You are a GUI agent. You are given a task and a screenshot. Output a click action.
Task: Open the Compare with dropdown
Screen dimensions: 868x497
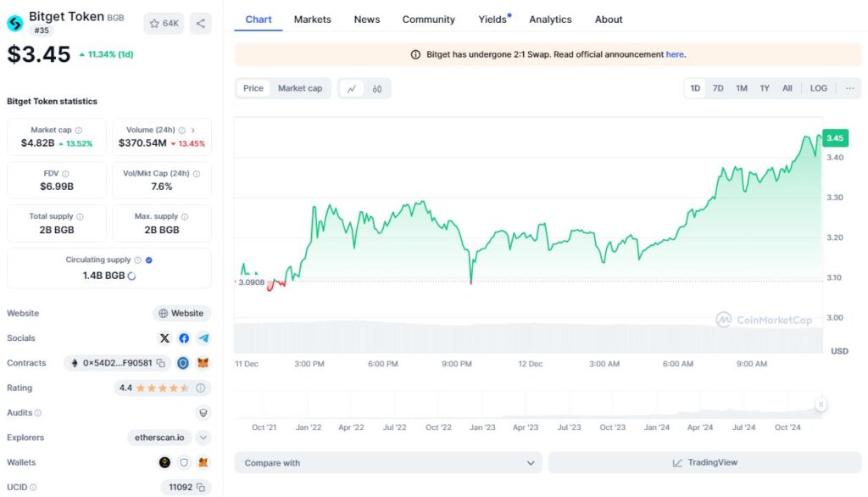pos(388,462)
